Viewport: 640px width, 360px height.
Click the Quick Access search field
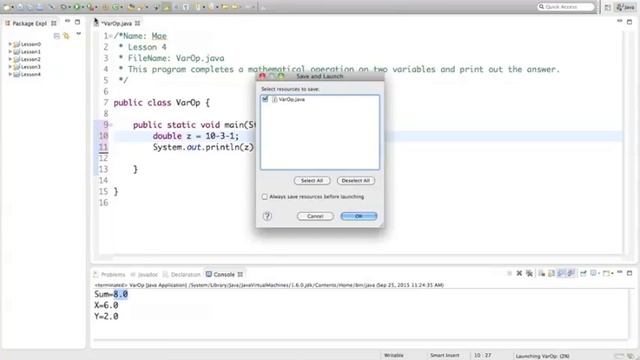tap(566, 7)
